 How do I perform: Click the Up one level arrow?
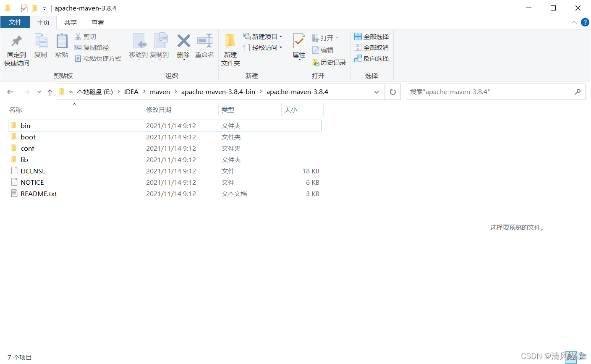tap(50, 92)
